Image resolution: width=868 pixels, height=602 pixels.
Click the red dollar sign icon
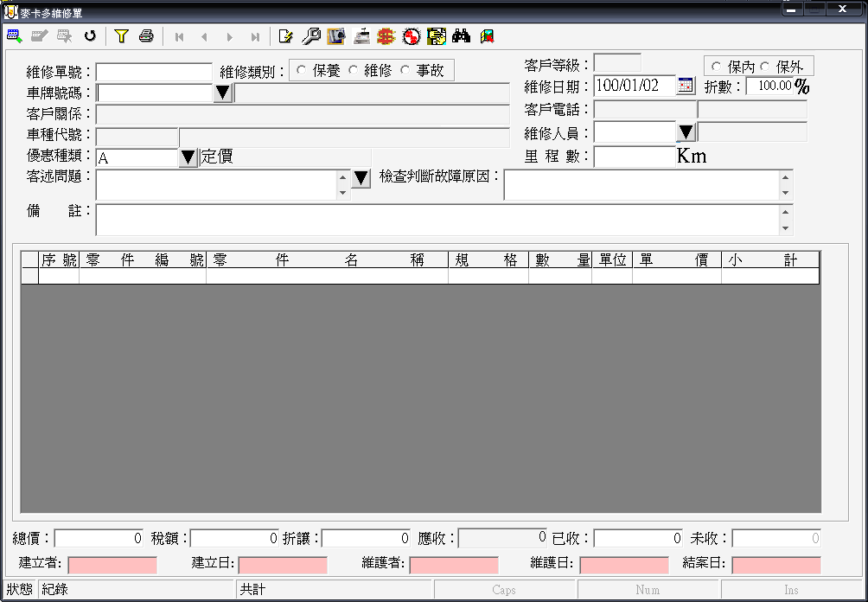point(386,36)
